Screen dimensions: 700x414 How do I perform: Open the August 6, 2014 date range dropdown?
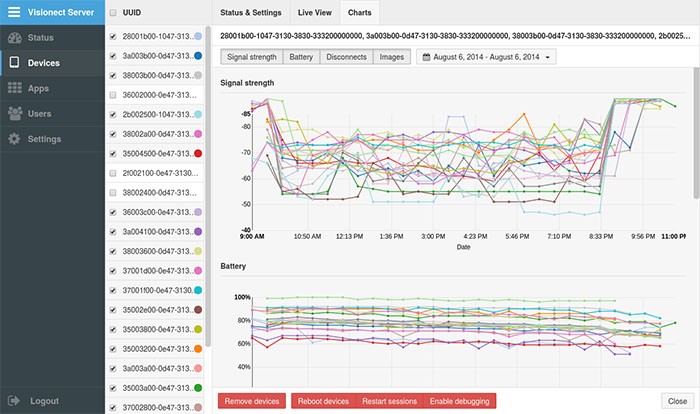tap(486, 57)
